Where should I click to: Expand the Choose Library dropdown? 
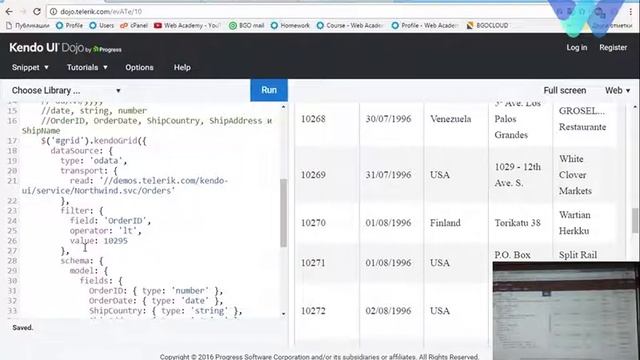pyautogui.click(x=66, y=90)
